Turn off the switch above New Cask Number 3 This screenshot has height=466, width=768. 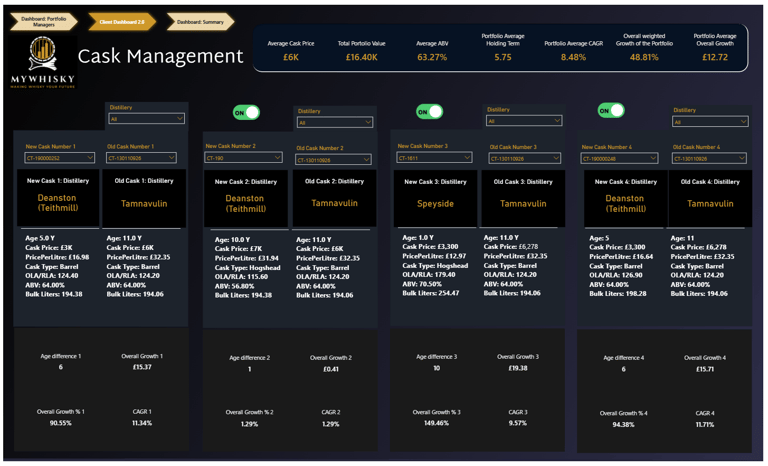coord(429,112)
